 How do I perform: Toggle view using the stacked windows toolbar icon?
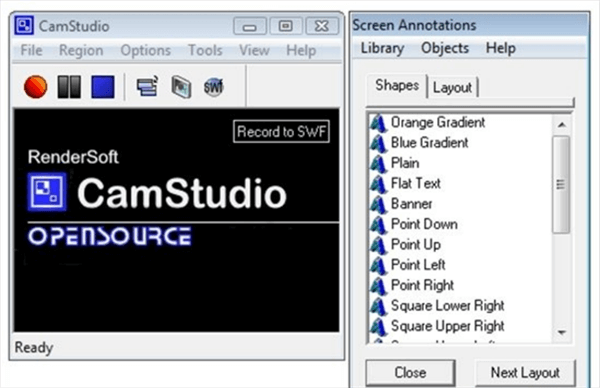(x=147, y=86)
